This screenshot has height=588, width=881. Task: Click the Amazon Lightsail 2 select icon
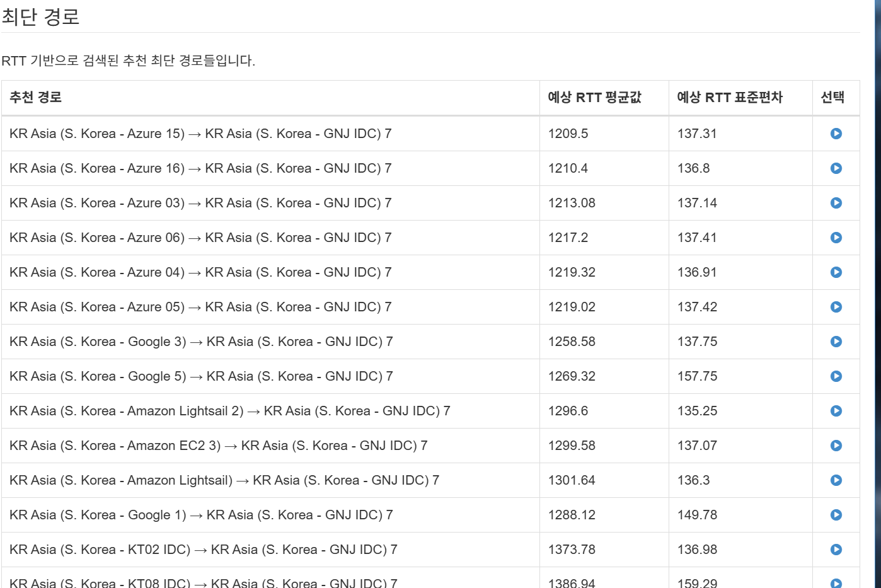(x=836, y=411)
